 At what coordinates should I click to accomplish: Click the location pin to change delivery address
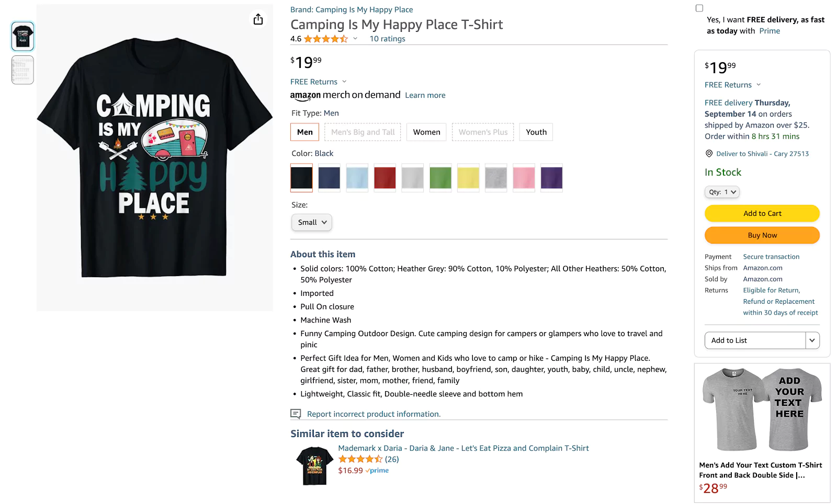click(709, 154)
